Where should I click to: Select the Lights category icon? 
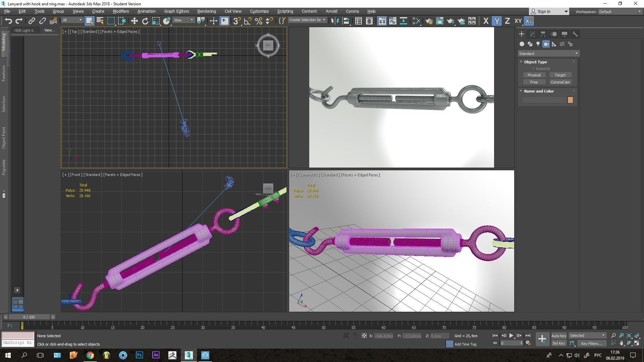click(538, 44)
